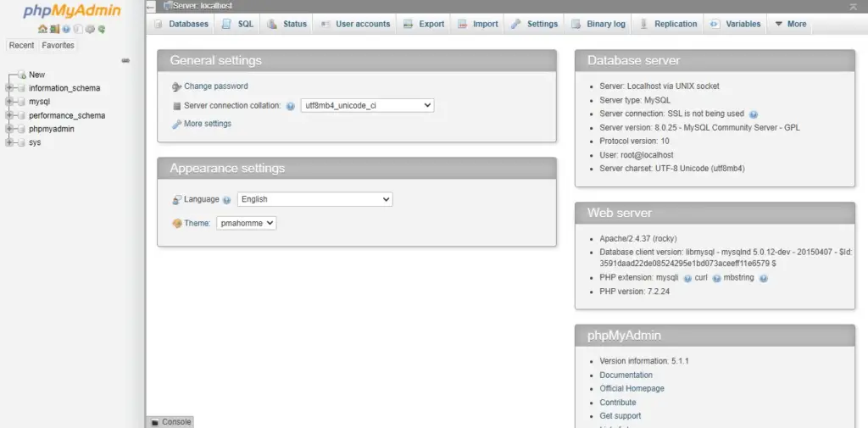Open the SQL tab

click(237, 24)
